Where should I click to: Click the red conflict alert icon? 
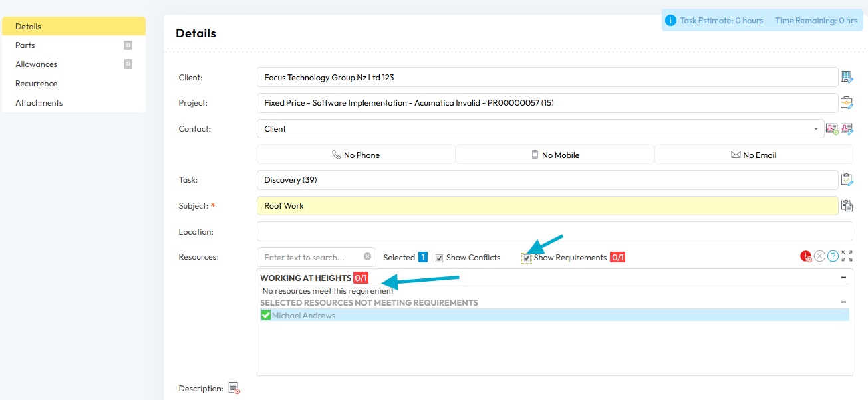[806, 256]
